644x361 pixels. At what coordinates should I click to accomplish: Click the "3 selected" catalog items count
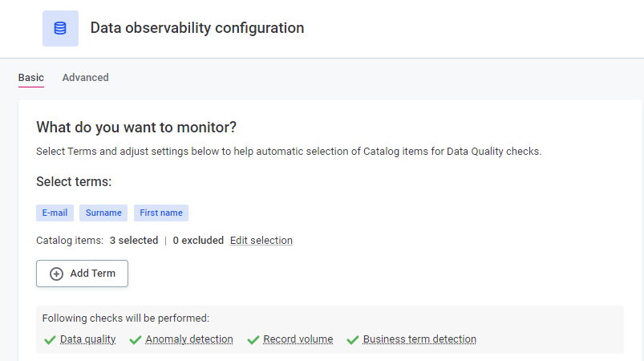[134, 241]
